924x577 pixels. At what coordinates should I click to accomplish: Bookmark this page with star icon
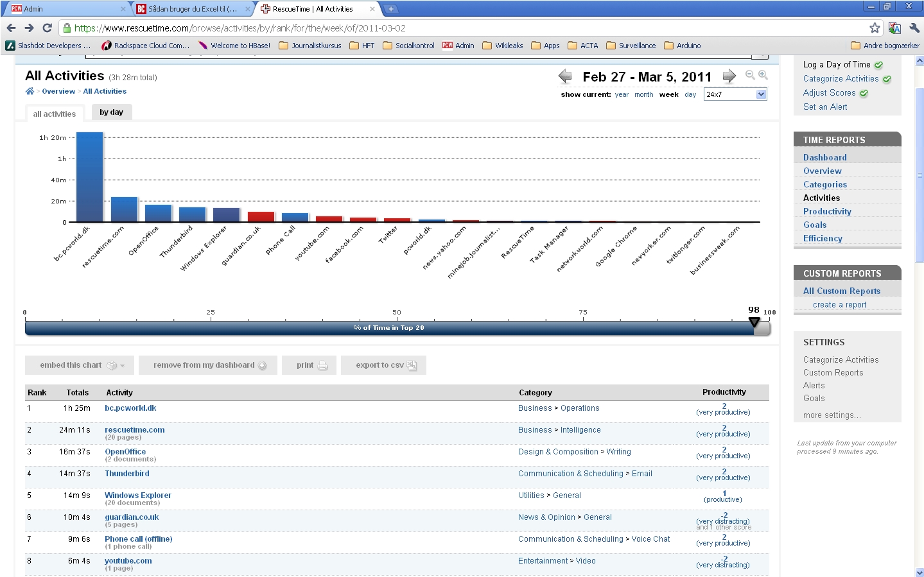875,28
